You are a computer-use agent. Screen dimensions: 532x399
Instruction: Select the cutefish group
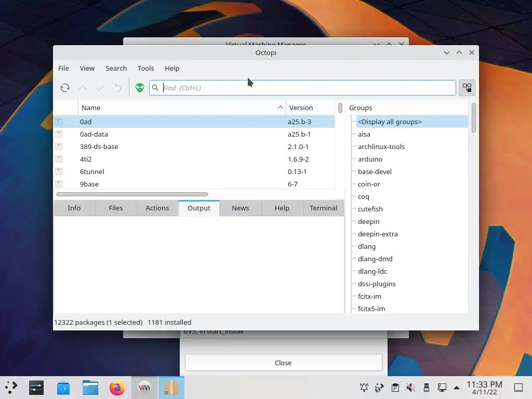pyautogui.click(x=370, y=209)
